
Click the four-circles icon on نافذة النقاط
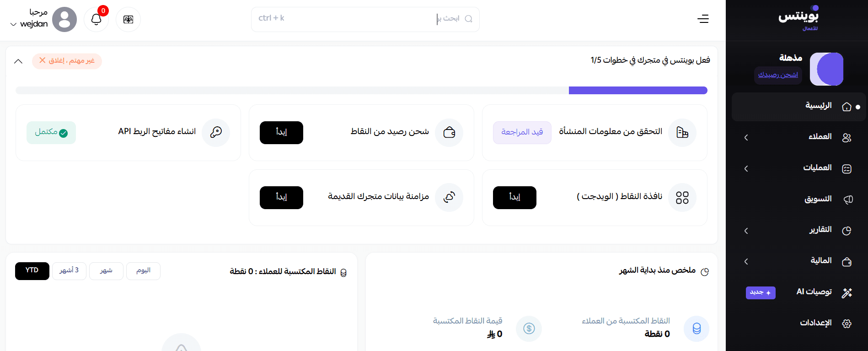[x=682, y=198]
